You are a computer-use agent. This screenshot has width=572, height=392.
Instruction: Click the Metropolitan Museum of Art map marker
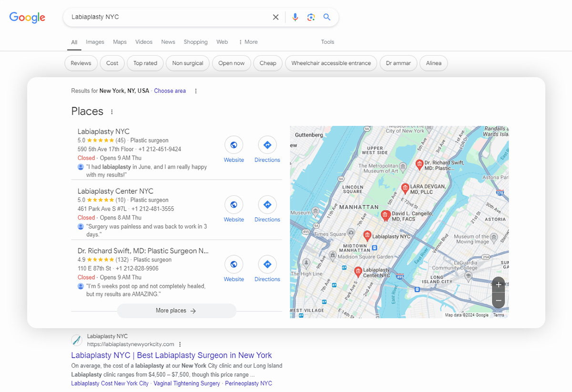pyautogui.click(x=403, y=167)
